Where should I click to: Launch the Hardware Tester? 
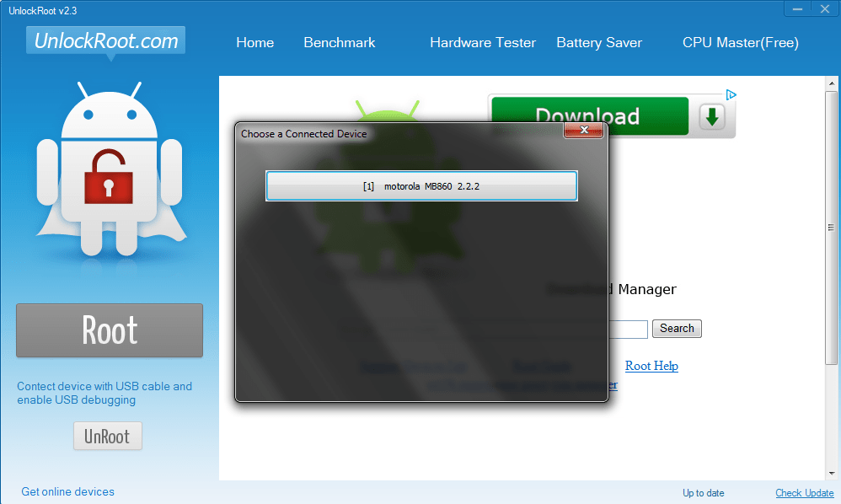point(483,42)
